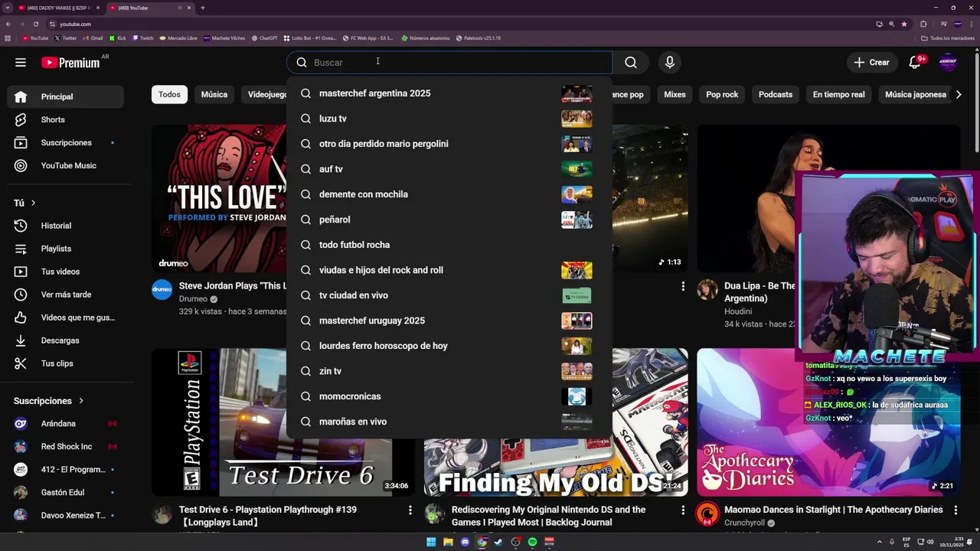The image size is (980, 551).
Task: Select the Pop rock category chip
Action: (x=722, y=94)
